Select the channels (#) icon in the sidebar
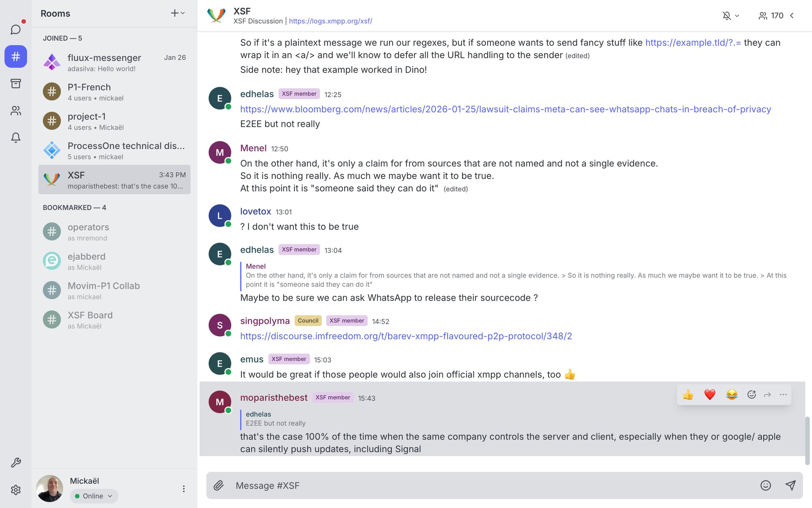The width and height of the screenshot is (812, 508). pyautogui.click(x=15, y=56)
